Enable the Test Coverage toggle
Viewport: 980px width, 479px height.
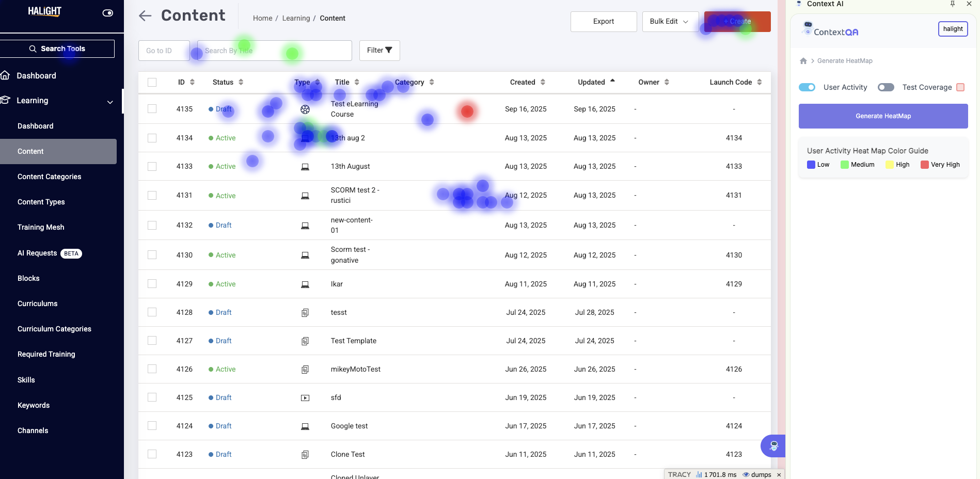tap(886, 87)
